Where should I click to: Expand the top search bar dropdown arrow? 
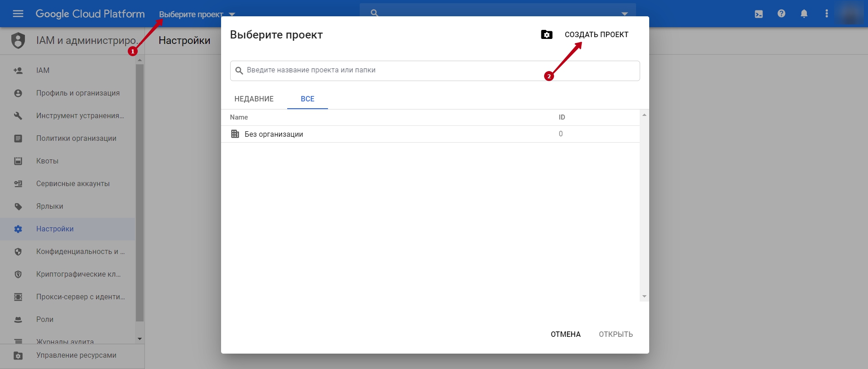coord(625,14)
